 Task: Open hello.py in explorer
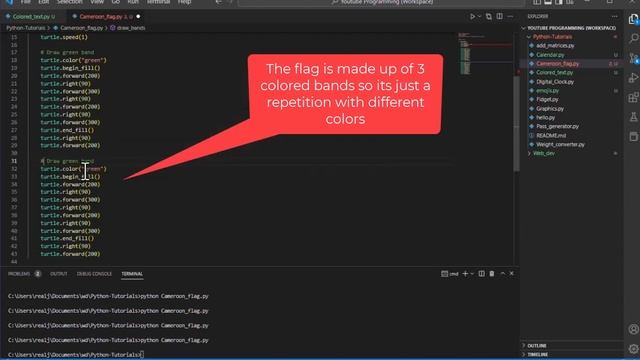coord(546,118)
